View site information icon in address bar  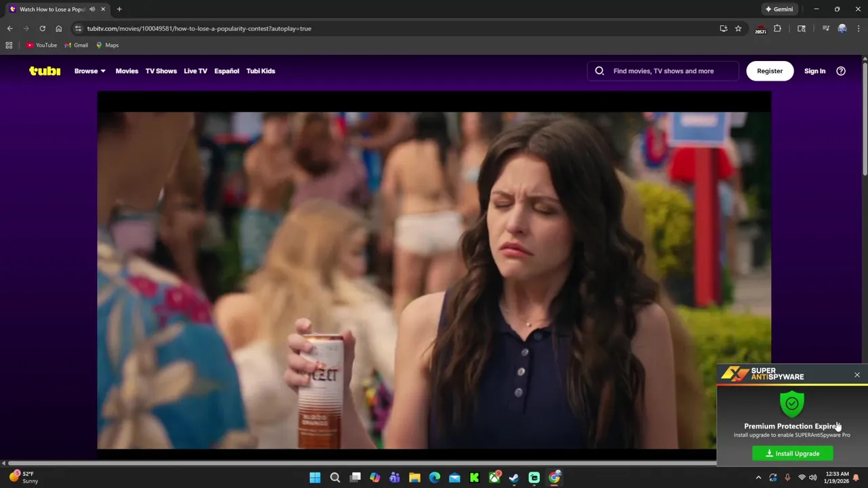78,28
